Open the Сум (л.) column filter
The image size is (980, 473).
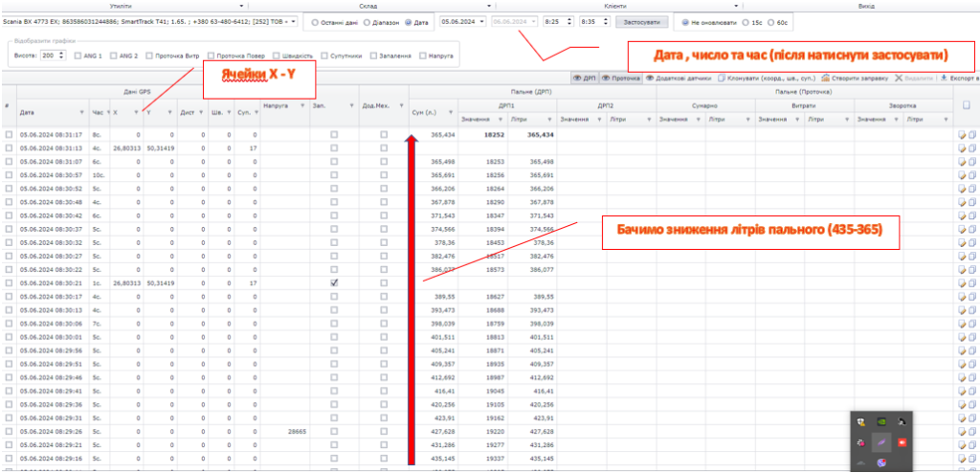[451, 113]
